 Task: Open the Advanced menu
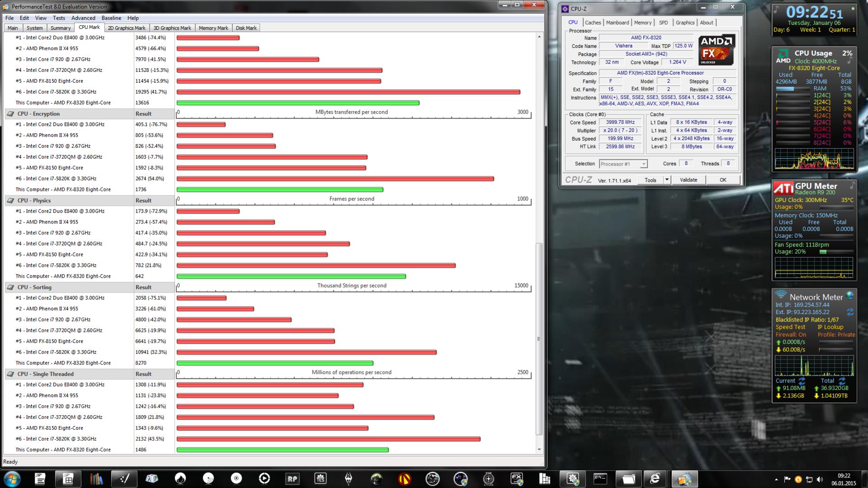point(83,18)
